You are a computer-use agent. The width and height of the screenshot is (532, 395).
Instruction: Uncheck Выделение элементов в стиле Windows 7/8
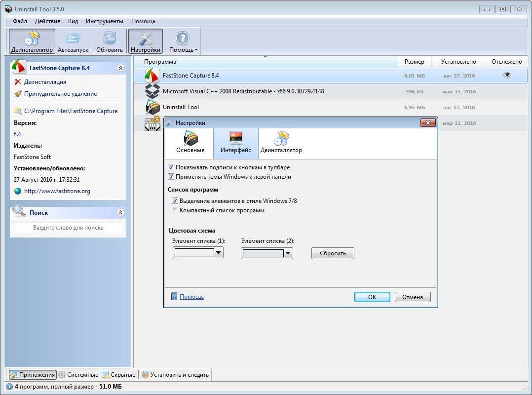tap(175, 201)
